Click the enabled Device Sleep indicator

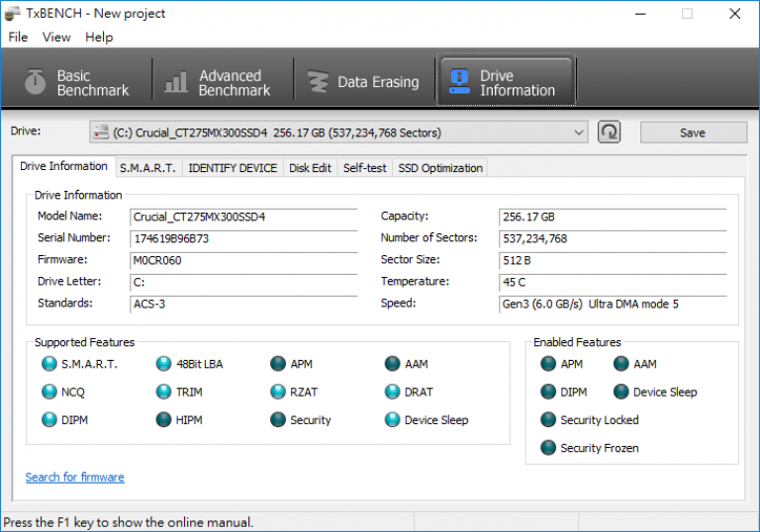tap(620, 392)
